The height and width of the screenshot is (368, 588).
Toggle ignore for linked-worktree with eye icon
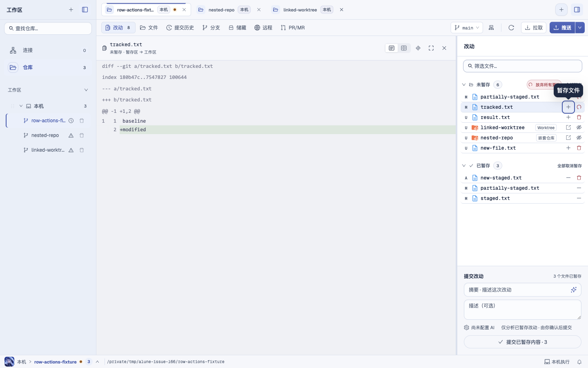pos(579,128)
